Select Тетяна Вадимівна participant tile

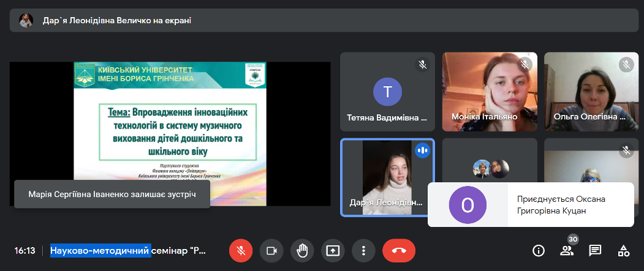[x=387, y=91]
